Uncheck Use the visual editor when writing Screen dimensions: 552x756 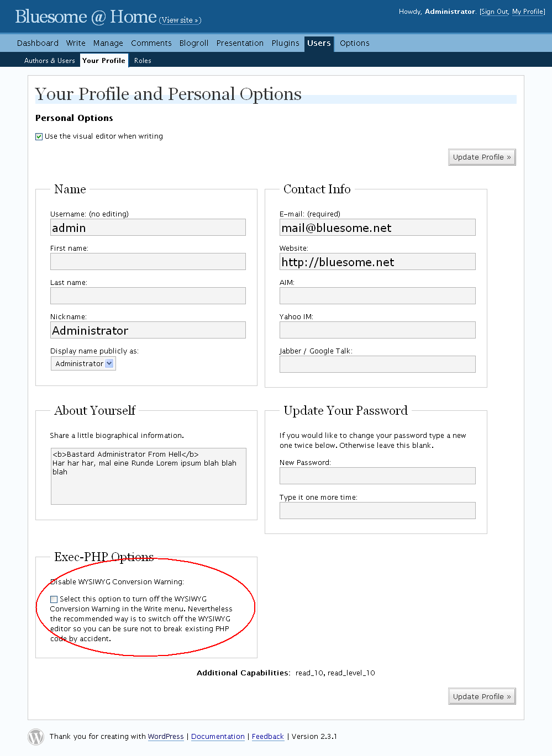tap(39, 136)
